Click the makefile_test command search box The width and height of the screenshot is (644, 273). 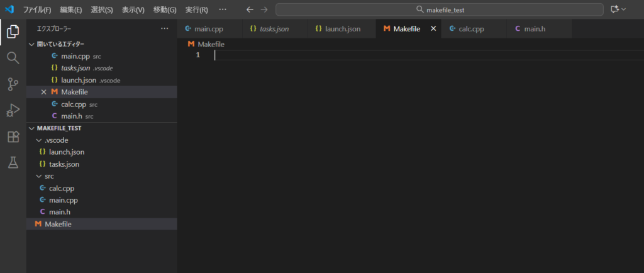point(439,10)
